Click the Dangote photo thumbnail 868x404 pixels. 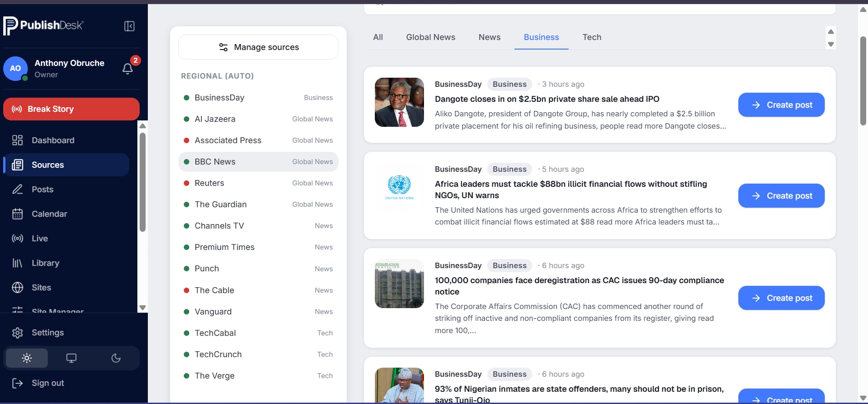(399, 102)
